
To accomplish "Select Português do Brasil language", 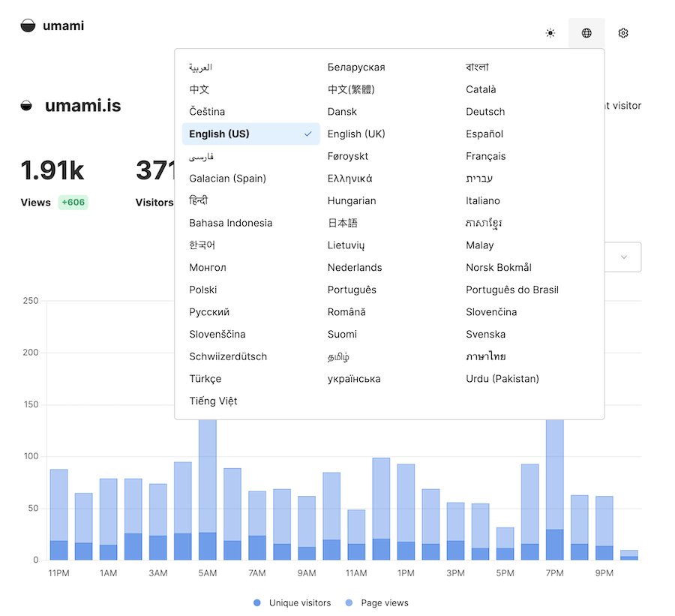I will click(x=512, y=290).
